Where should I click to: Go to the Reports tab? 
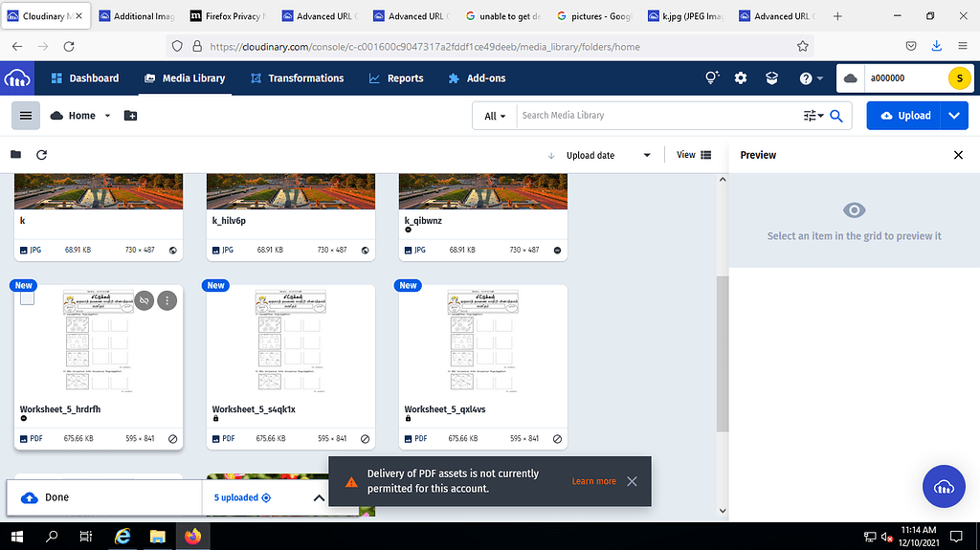click(396, 78)
